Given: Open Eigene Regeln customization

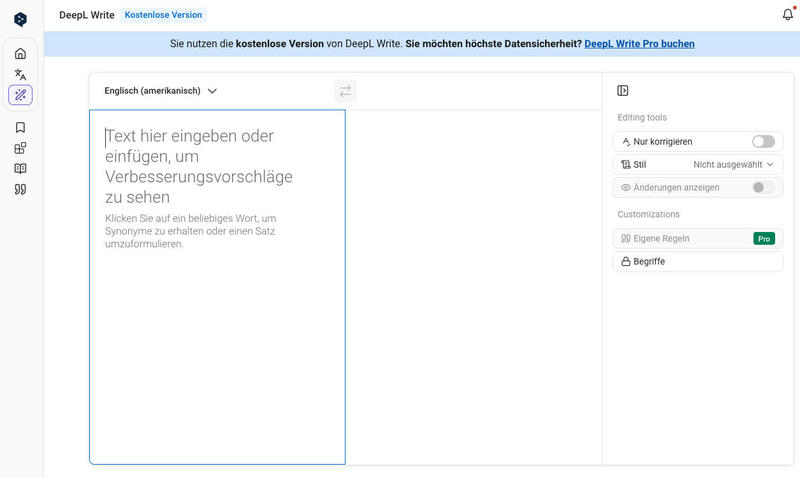Looking at the screenshot, I should [x=698, y=238].
